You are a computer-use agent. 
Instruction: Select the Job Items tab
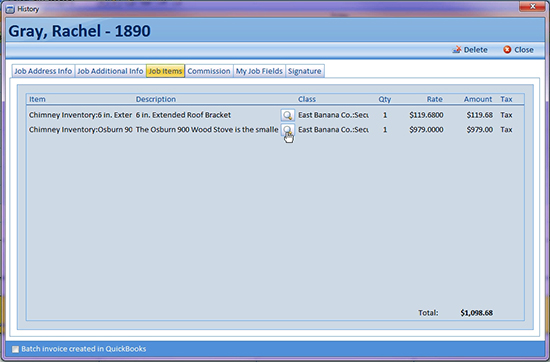[165, 71]
